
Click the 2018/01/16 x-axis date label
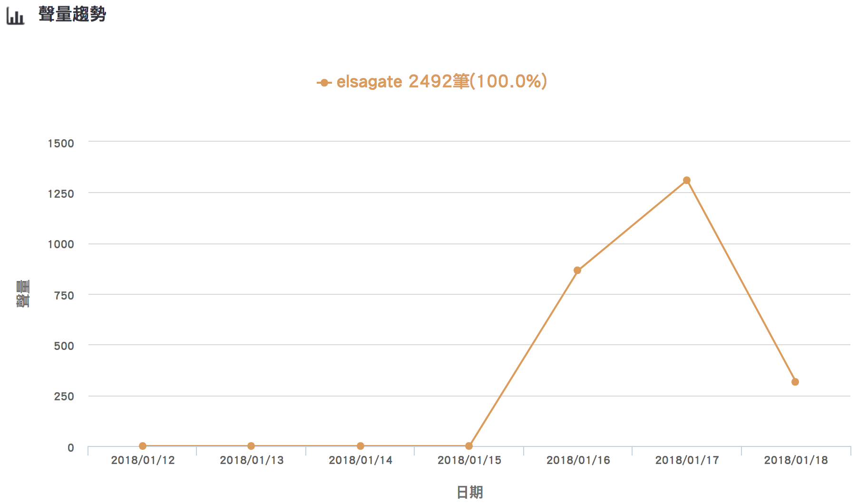578,460
